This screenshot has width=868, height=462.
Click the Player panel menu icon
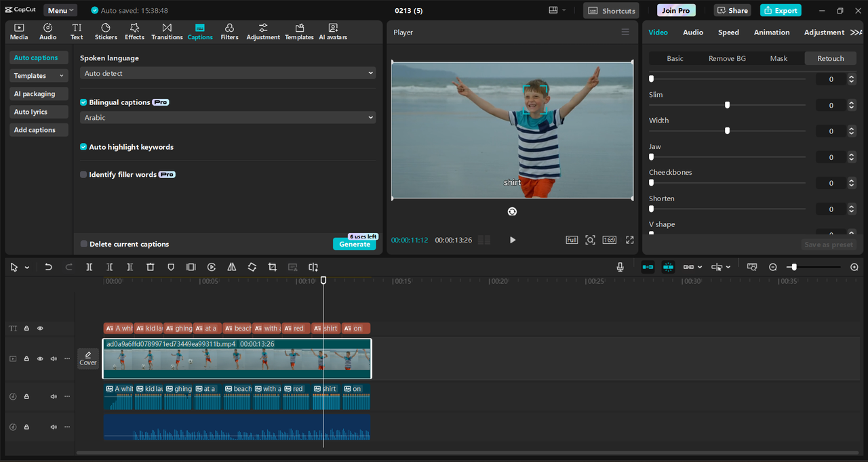click(x=625, y=32)
